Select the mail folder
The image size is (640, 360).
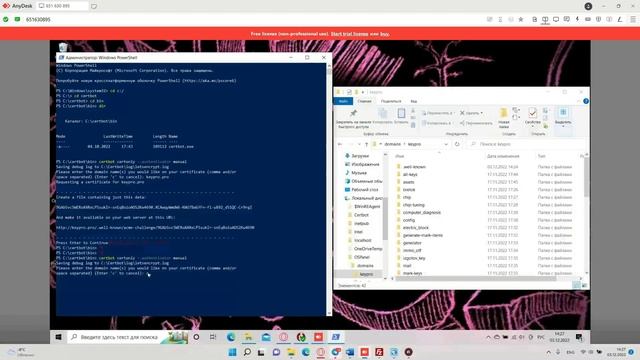click(x=404, y=266)
